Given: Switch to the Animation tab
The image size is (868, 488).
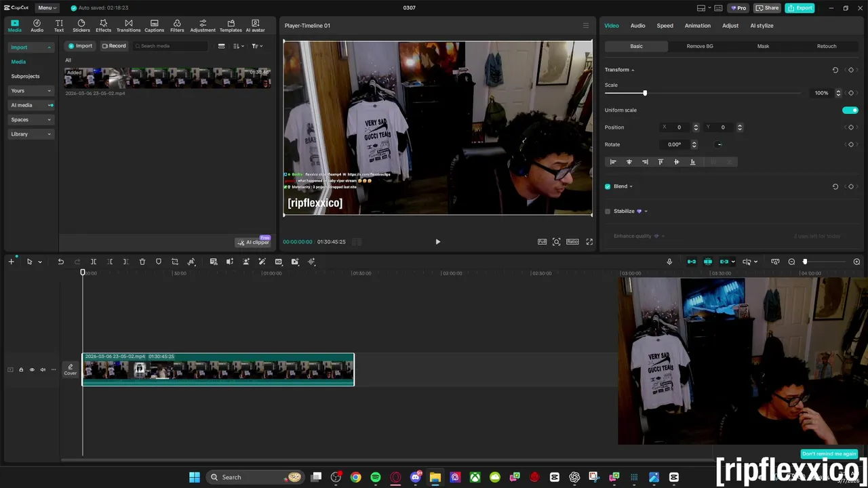Looking at the screenshot, I should 697,26.
